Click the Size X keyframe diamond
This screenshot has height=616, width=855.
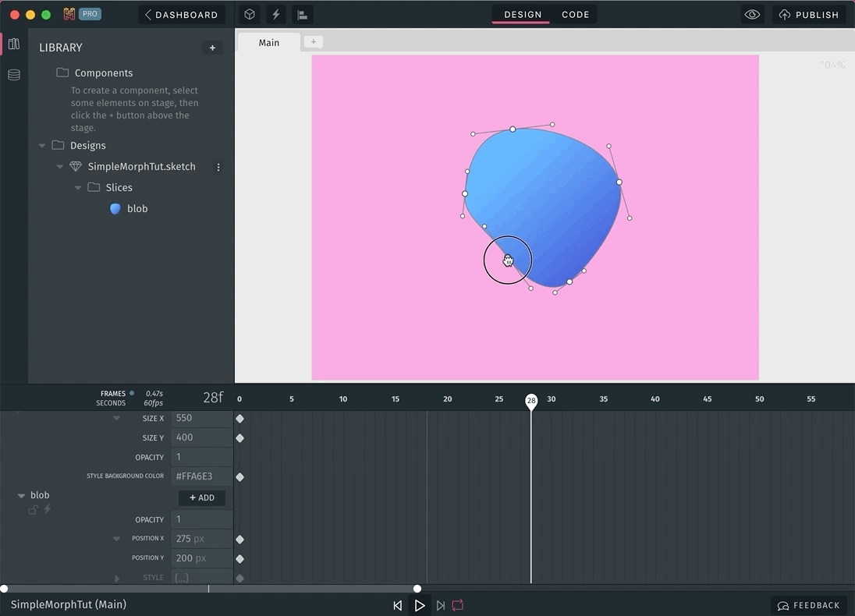click(x=240, y=419)
